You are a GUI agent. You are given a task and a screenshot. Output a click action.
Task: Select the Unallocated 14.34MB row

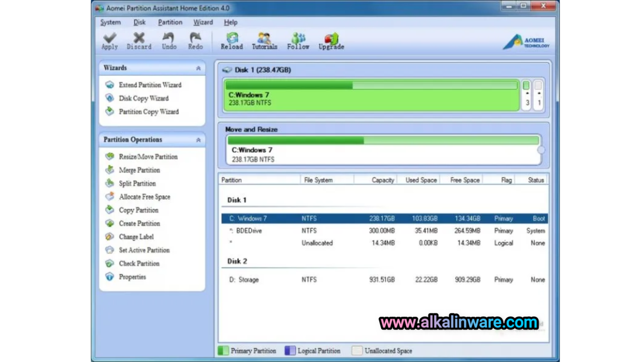384,243
